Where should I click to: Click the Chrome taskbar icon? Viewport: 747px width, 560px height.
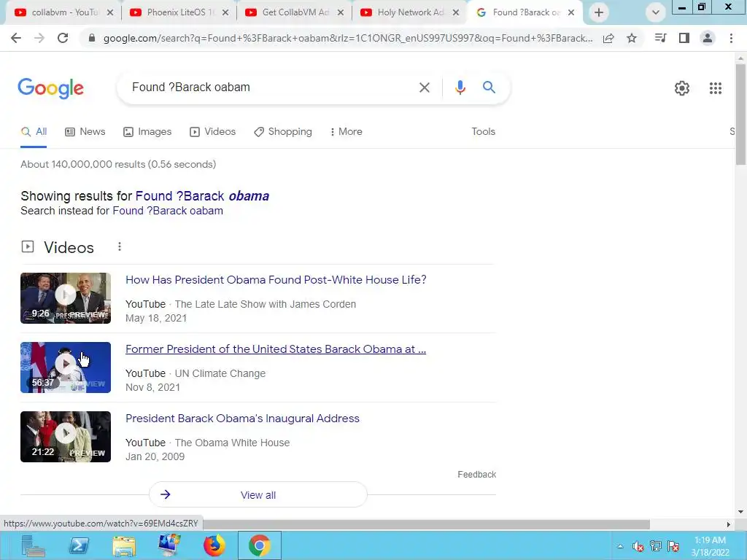pos(260,545)
